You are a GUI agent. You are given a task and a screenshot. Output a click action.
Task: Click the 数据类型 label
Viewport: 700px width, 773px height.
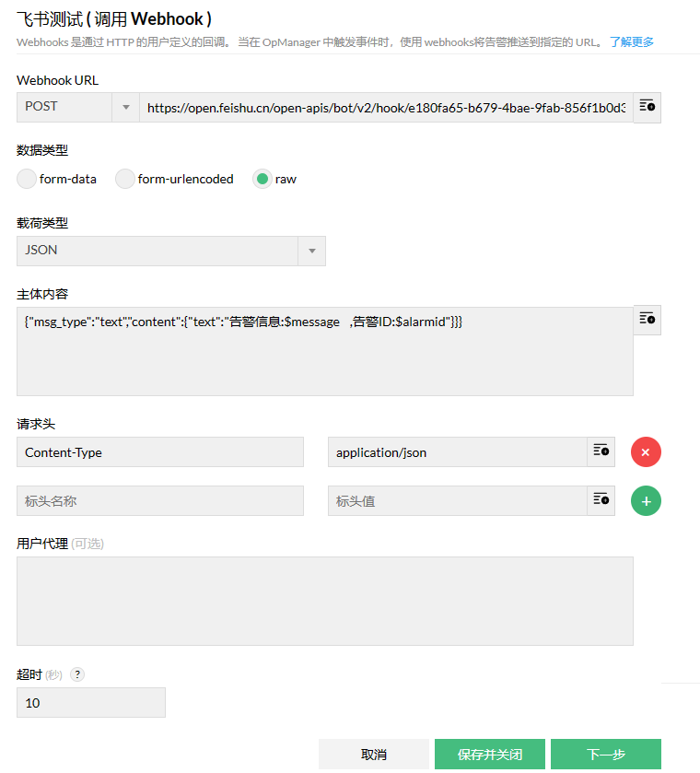click(42, 150)
